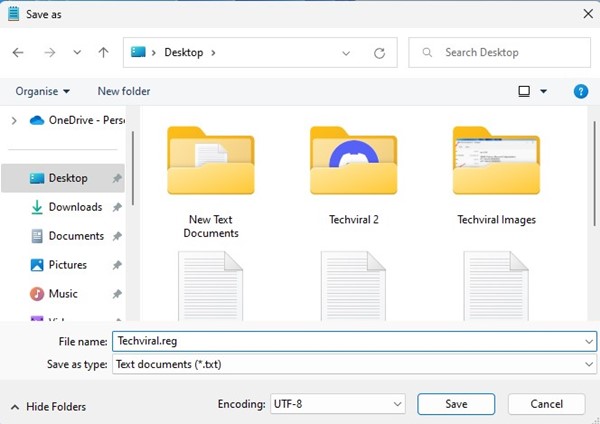This screenshot has height=424, width=600.
Task: Open the Help question mark icon
Action: (580, 91)
